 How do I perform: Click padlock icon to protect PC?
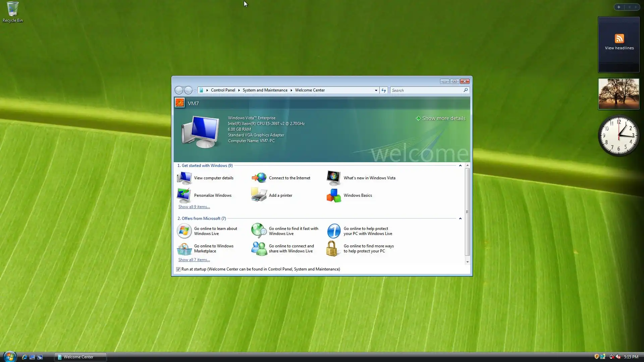click(332, 248)
